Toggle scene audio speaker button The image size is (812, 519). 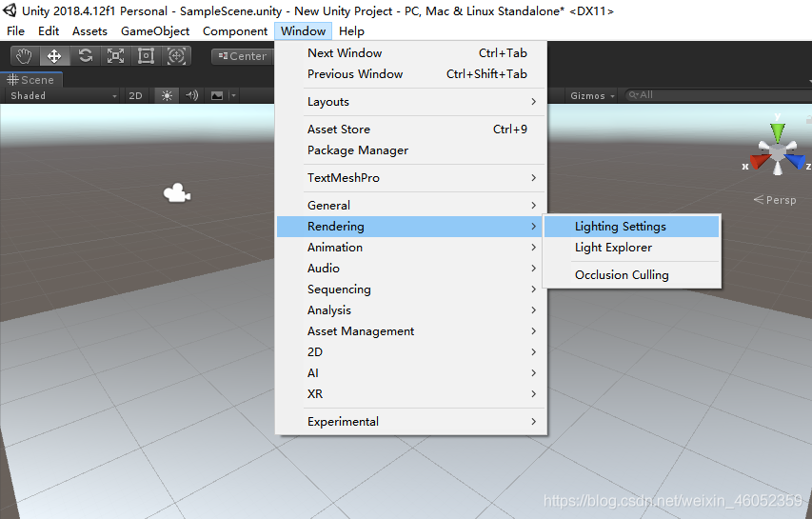click(192, 95)
